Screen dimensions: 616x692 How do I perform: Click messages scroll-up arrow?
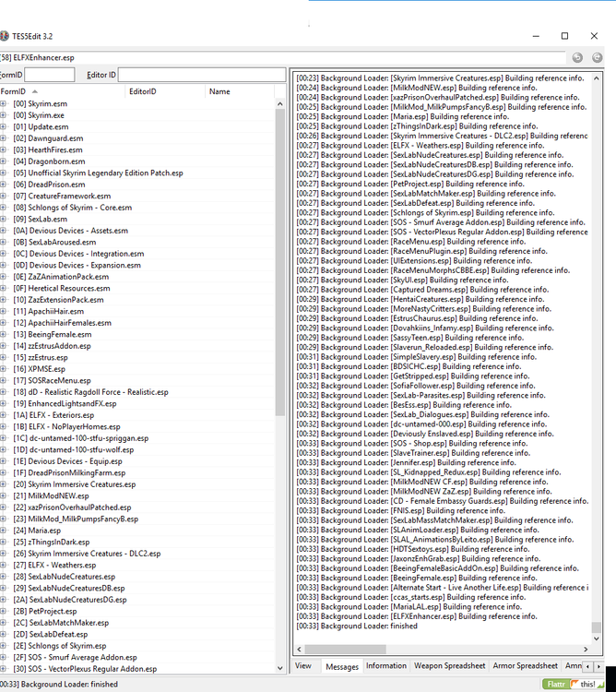[596, 78]
